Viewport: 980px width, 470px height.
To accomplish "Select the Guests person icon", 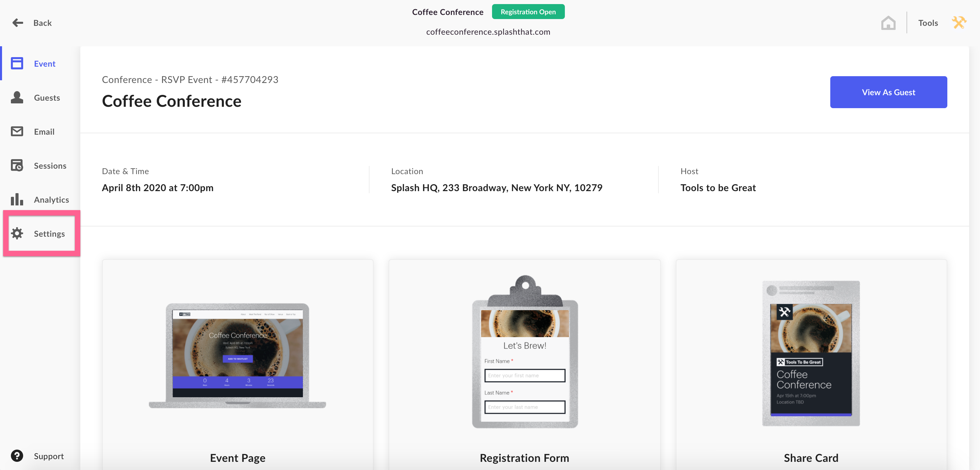I will (x=17, y=97).
